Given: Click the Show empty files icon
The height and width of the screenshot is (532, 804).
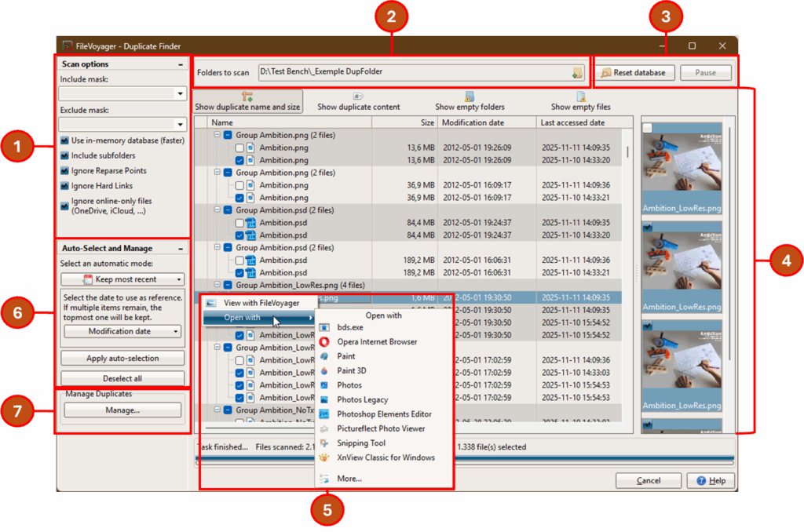Looking at the screenshot, I should (581, 97).
